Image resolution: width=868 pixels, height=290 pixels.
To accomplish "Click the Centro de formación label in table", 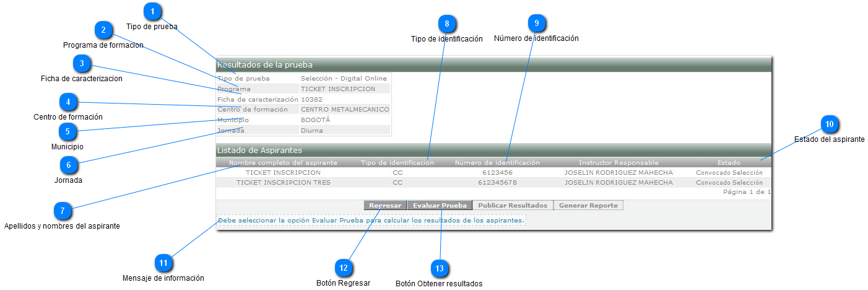I will (253, 110).
